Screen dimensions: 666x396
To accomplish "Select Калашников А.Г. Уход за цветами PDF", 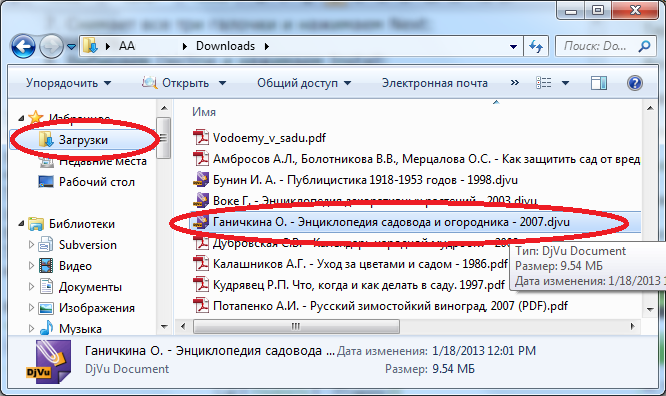I will click(x=360, y=264).
